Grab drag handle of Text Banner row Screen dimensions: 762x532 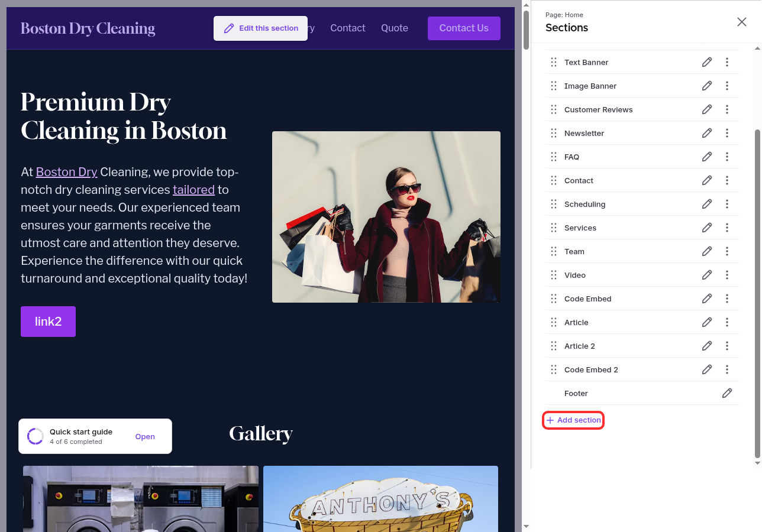pos(554,62)
